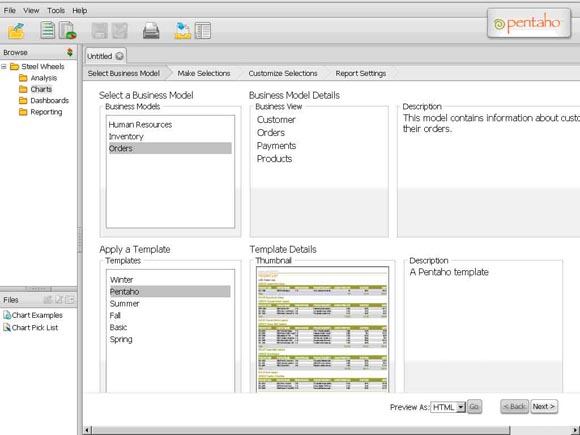The image size is (580, 435).
Task: Click the Browse panel header
Action: pos(38,52)
